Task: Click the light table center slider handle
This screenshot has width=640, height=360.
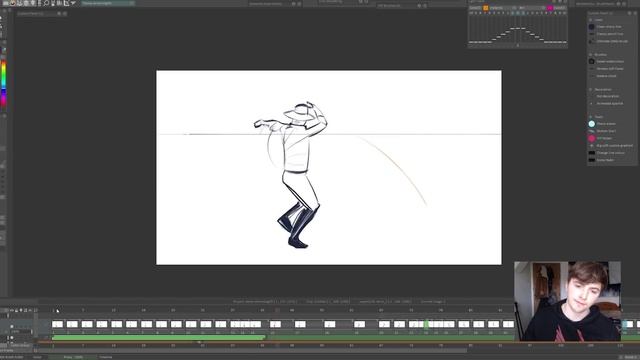Action: [x=518, y=45]
